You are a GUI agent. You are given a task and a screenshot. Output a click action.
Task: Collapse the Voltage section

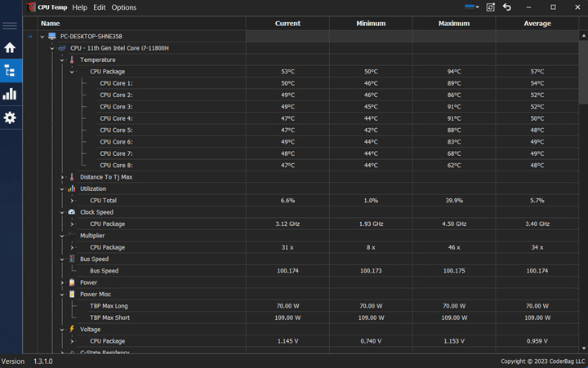coord(62,330)
